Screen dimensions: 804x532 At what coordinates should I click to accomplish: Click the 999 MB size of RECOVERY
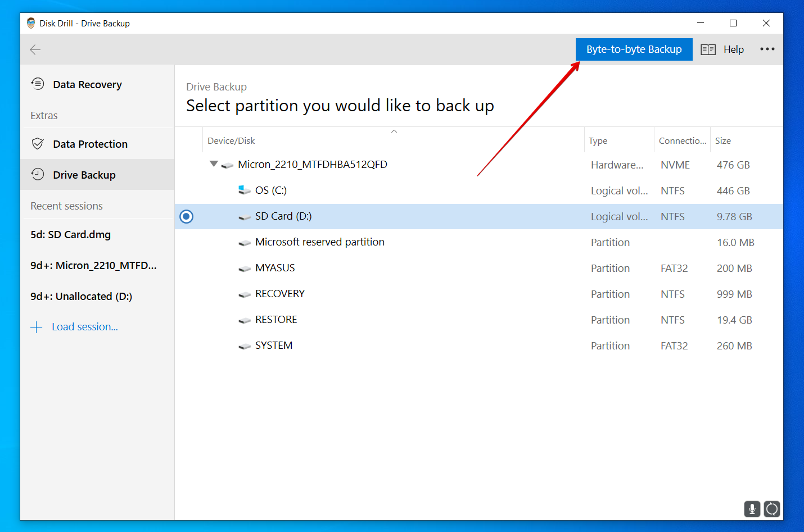point(734,294)
